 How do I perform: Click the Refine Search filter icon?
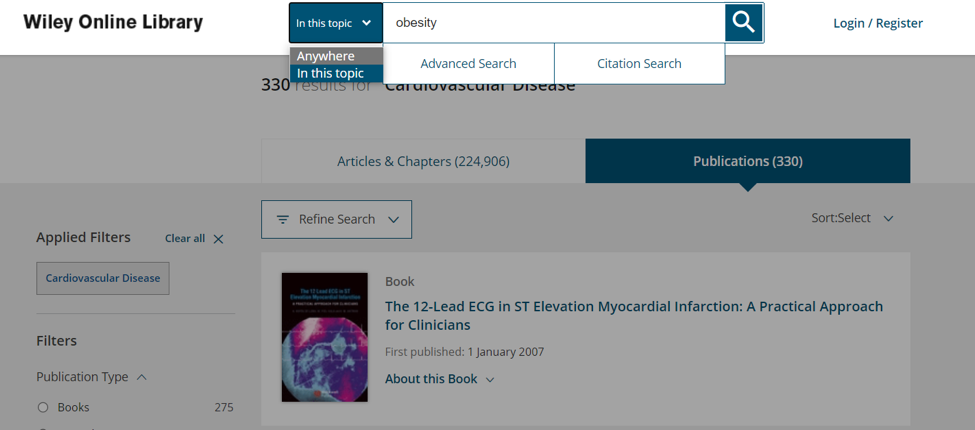[283, 220]
